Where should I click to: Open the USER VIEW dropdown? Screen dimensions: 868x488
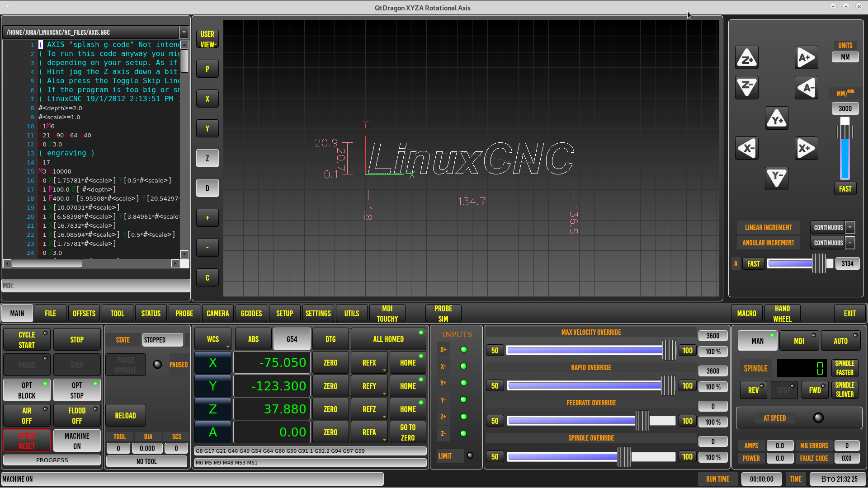click(208, 39)
